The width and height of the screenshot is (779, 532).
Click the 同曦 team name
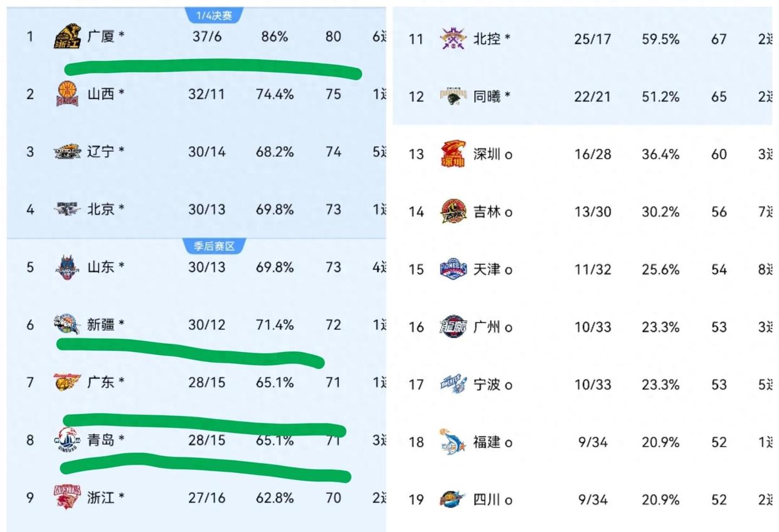pyautogui.click(x=487, y=97)
